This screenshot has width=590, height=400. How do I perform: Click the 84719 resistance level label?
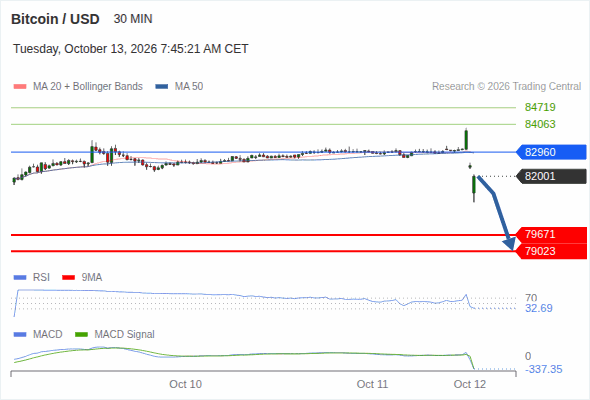pos(540,107)
